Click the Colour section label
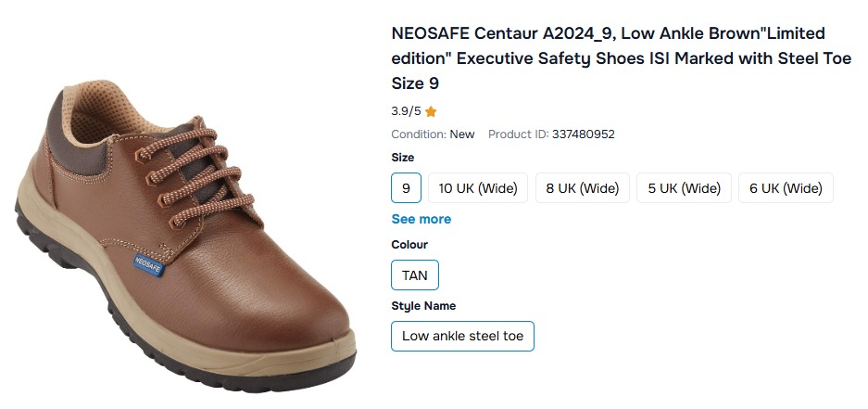This screenshot has width=868, height=409. [x=409, y=245]
